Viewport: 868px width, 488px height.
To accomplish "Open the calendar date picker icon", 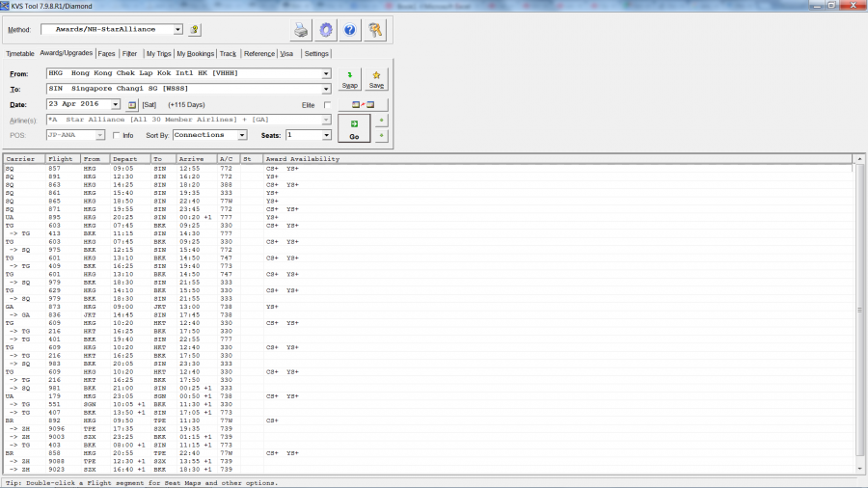I will tap(132, 104).
